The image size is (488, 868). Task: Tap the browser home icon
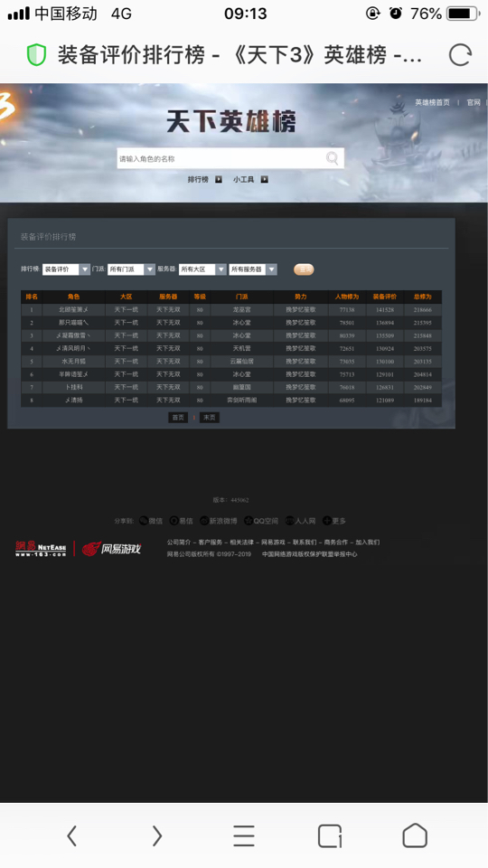pyautogui.click(x=415, y=835)
